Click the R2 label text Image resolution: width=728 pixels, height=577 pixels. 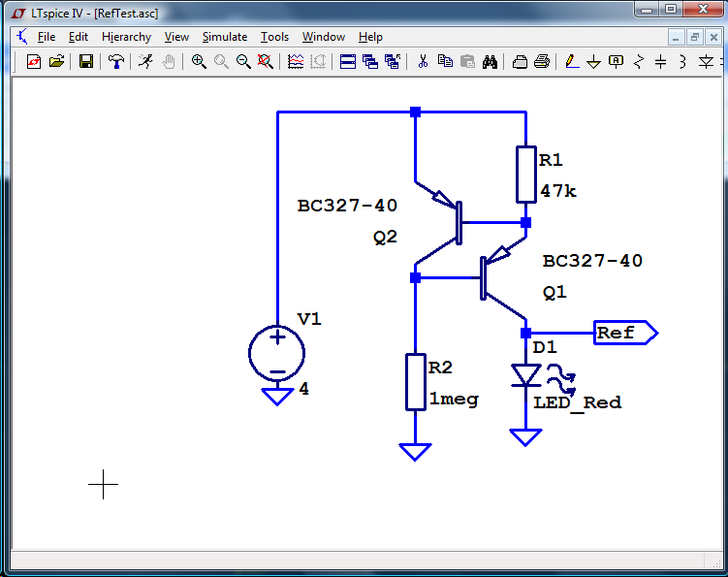click(440, 368)
